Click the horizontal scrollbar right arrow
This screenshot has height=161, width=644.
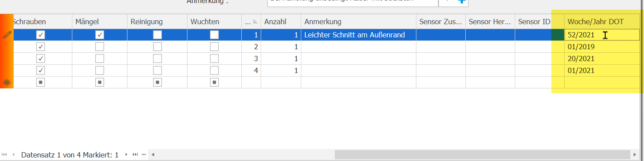pyautogui.click(x=635, y=155)
